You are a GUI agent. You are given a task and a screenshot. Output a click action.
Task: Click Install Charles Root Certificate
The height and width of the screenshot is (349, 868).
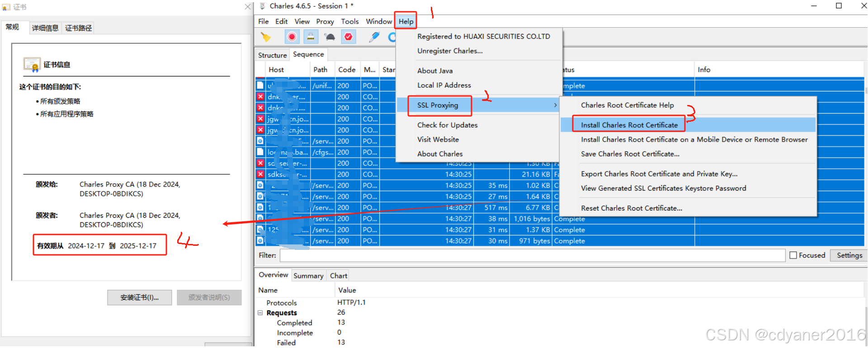tap(629, 125)
